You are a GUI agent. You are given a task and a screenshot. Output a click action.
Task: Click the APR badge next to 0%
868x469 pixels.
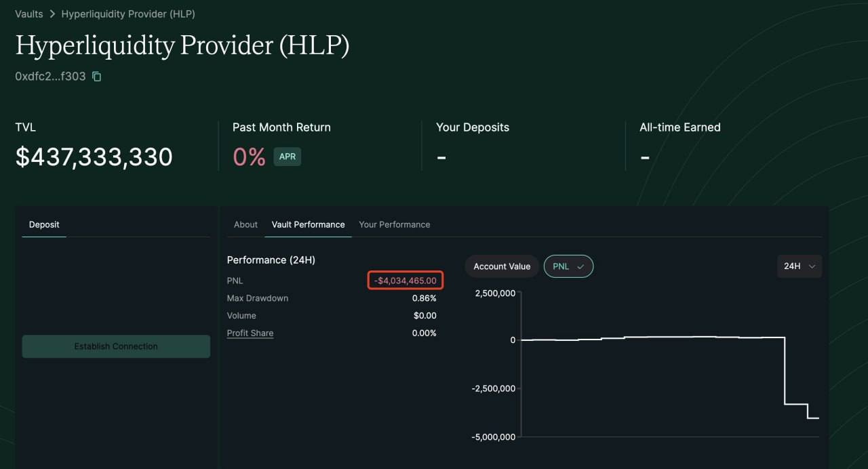coord(288,157)
